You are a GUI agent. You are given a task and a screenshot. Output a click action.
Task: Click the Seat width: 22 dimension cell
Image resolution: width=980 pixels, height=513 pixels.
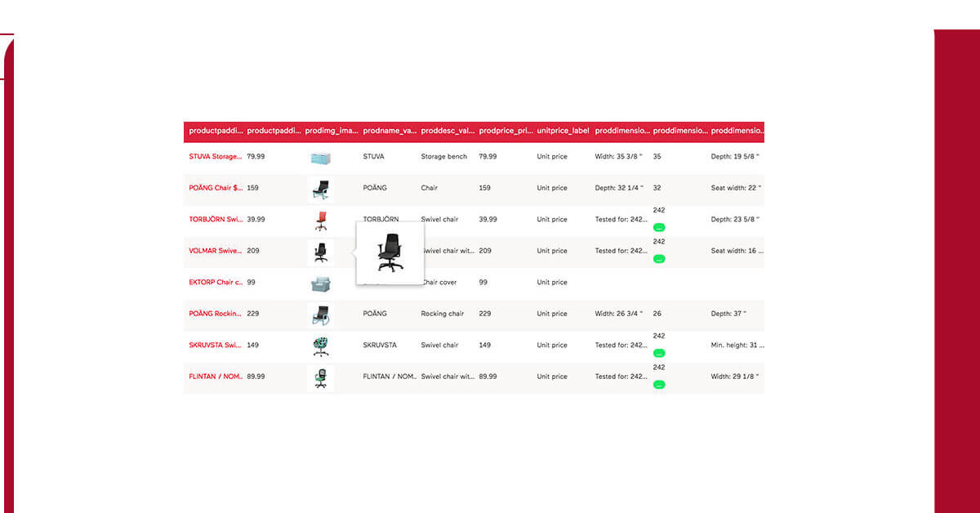[x=736, y=188]
